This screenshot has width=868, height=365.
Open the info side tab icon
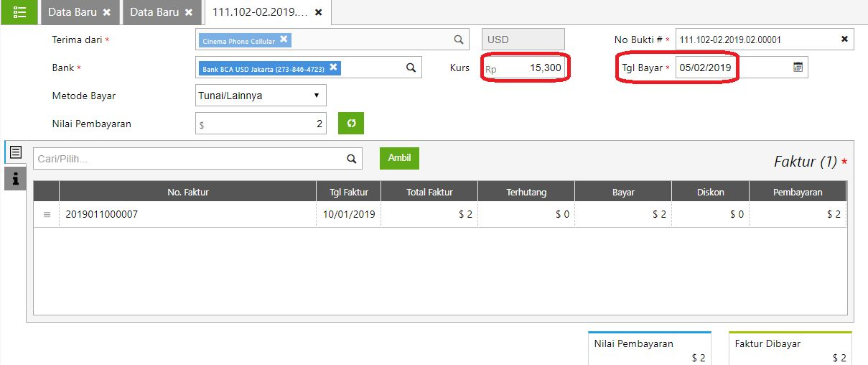[16, 177]
